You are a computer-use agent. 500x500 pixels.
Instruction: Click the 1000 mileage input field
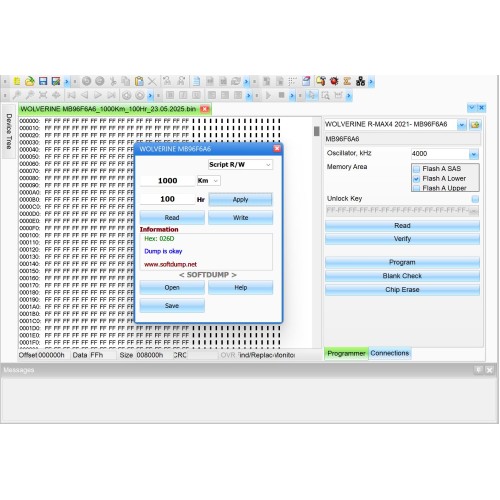(167, 181)
